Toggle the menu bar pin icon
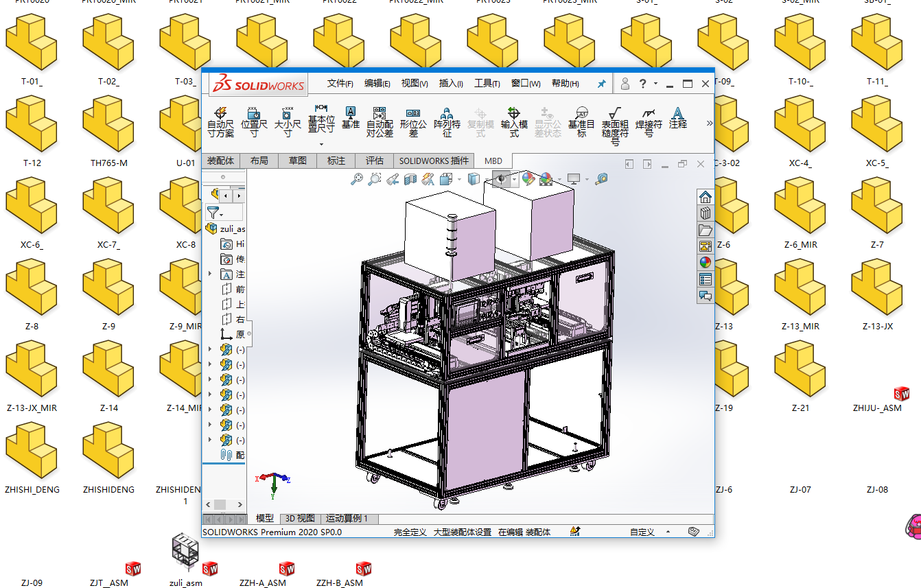 pos(601,84)
